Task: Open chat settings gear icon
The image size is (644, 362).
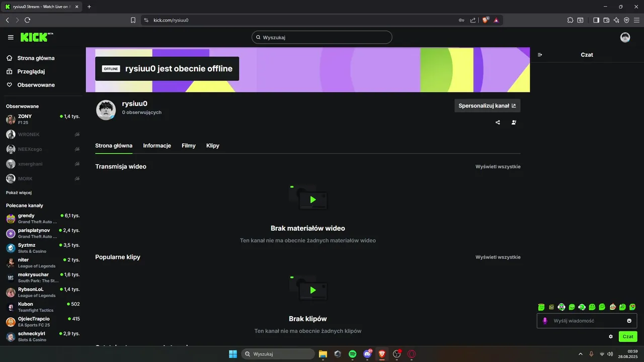Action: pos(611,336)
